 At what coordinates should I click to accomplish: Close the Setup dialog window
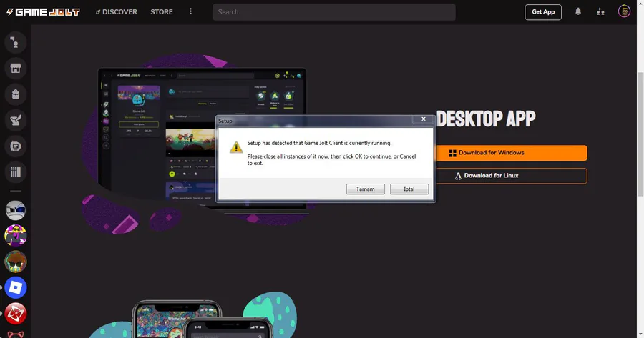coord(424,119)
